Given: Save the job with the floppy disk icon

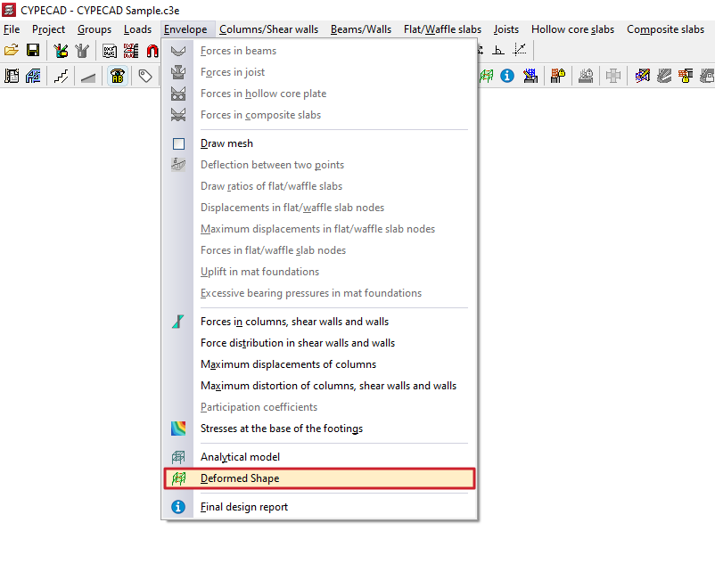Looking at the screenshot, I should pos(33,50).
